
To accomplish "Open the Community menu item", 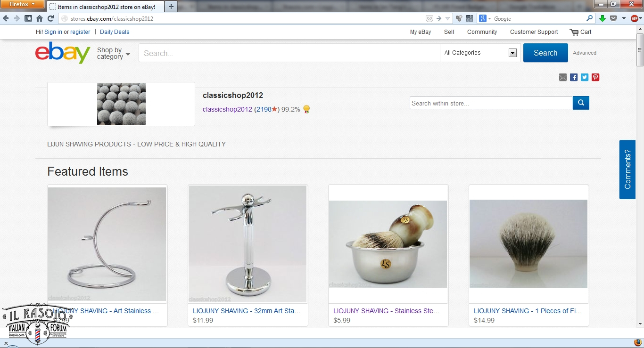I will click(482, 32).
